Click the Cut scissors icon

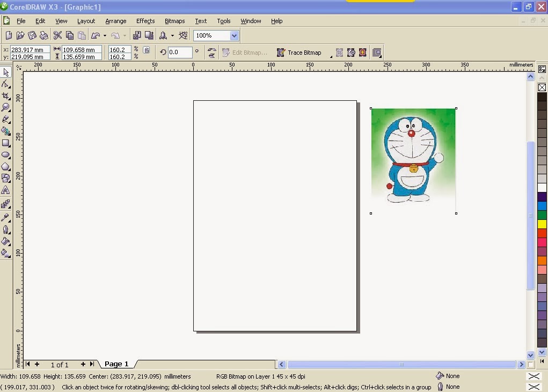[x=57, y=35]
